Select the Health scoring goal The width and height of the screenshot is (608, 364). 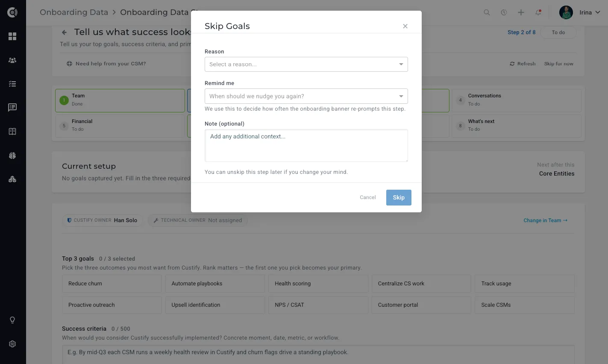[318, 284]
